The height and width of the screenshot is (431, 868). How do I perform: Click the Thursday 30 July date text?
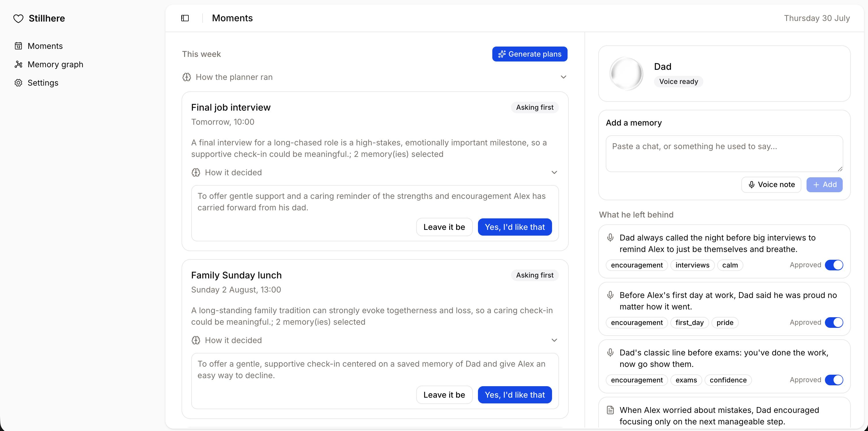[x=817, y=18]
